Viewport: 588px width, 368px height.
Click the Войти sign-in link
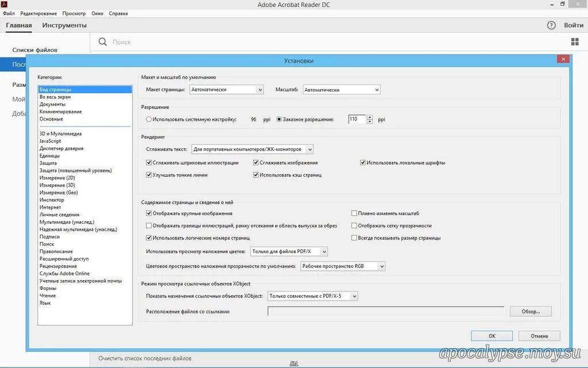click(574, 25)
